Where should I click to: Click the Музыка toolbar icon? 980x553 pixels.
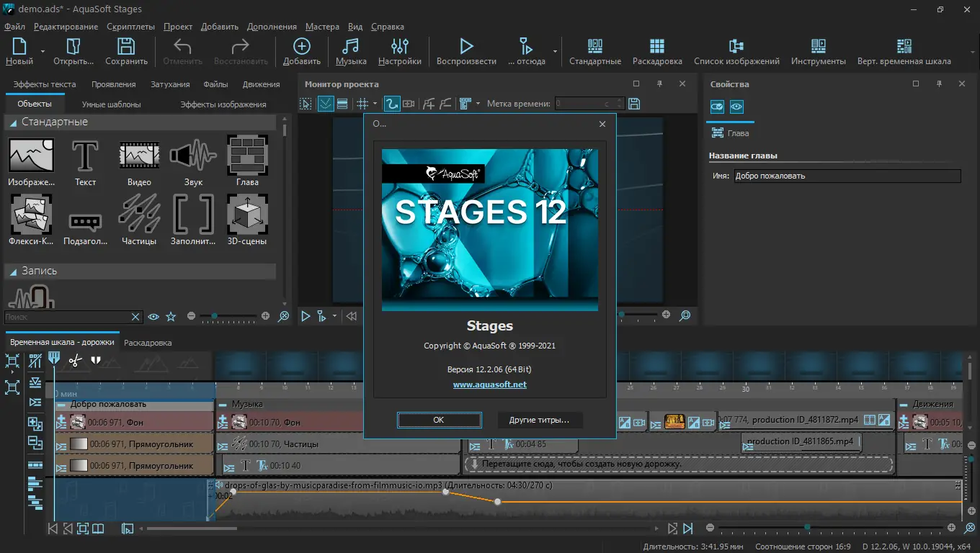coord(351,46)
